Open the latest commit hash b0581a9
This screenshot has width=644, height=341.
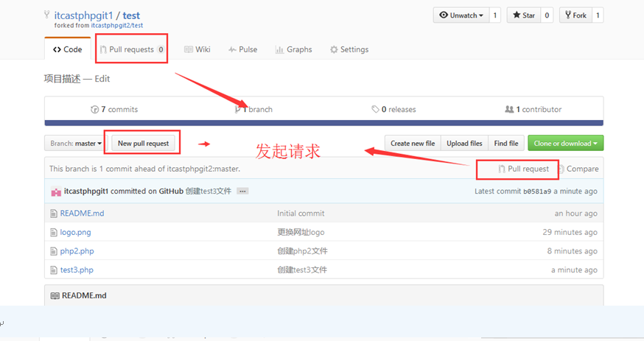tap(537, 191)
